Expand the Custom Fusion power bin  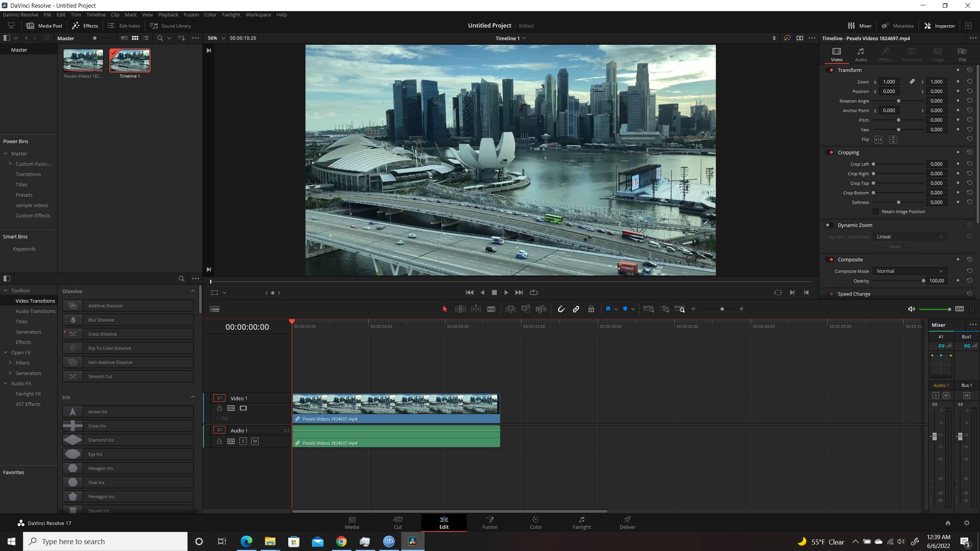tap(10, 164)
